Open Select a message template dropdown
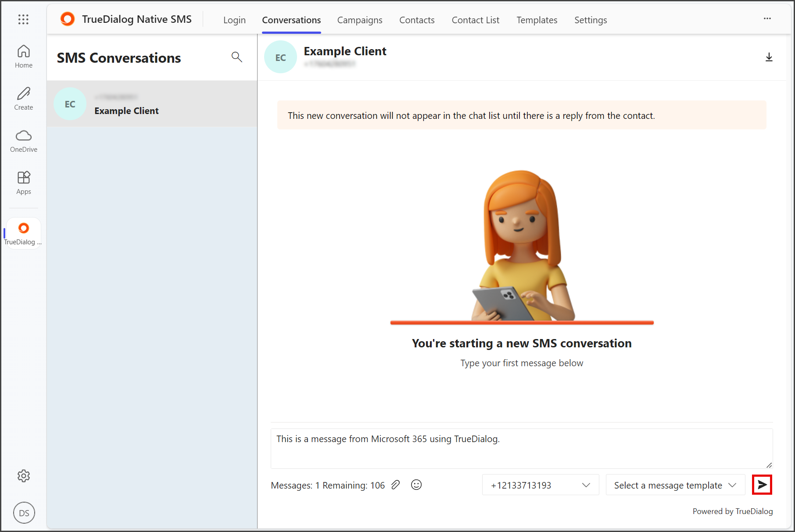Image resolution: width=795 pixels, height=532 pixels. click(x=675, y=485)
